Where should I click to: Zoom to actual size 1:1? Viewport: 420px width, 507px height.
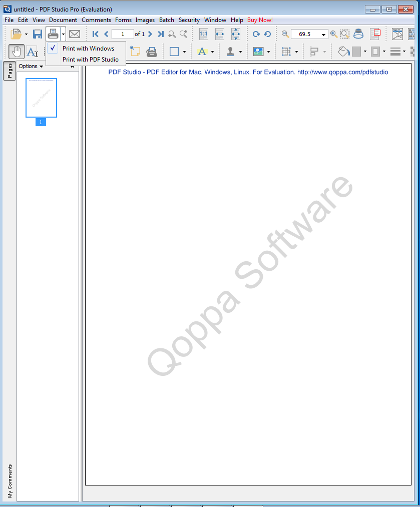point(203,34)
